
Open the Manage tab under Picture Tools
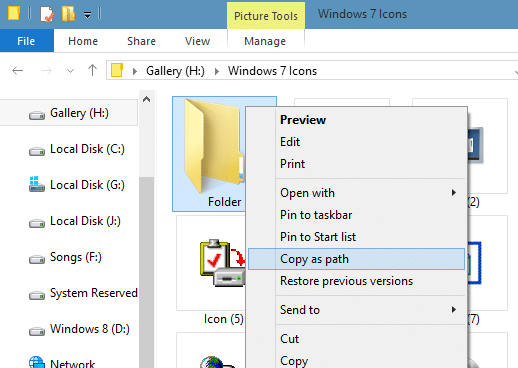[265, 41]
